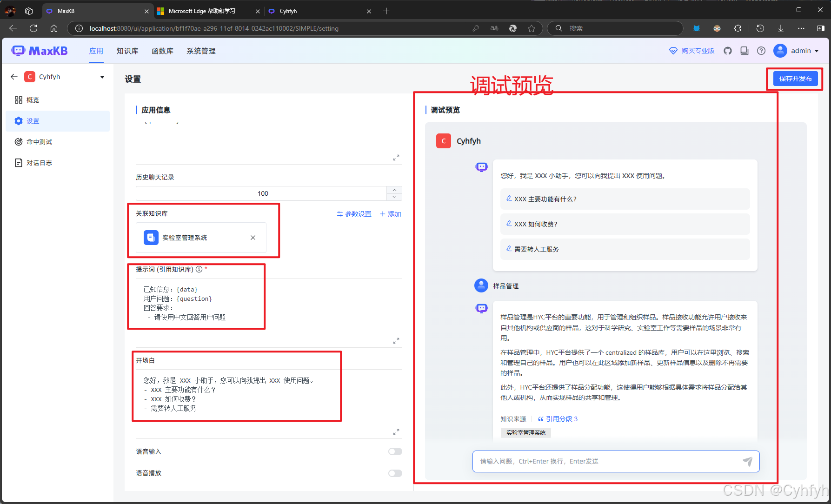Send the message with paper plane icon
The image size is (831, 504).
click(x=747, y=461)
